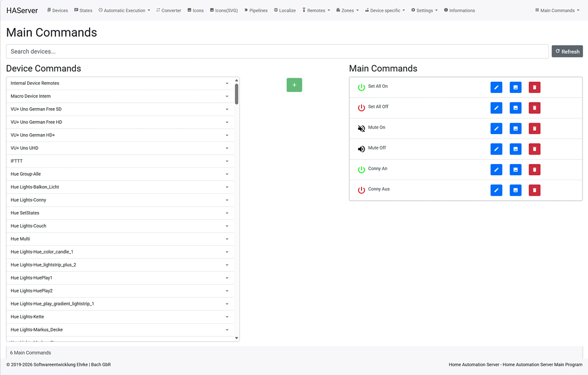Image resolution: width=588 pixels, height=375 pixels.
Task: Click the device list scroll down arrow
Action: 237,338
